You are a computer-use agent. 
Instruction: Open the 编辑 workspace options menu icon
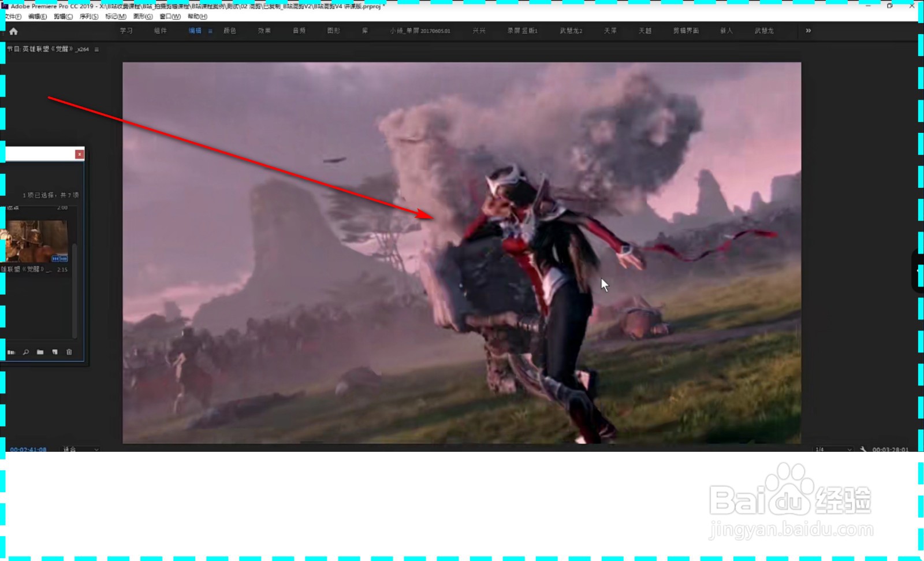pyautogui.click(x=210, y=31)
